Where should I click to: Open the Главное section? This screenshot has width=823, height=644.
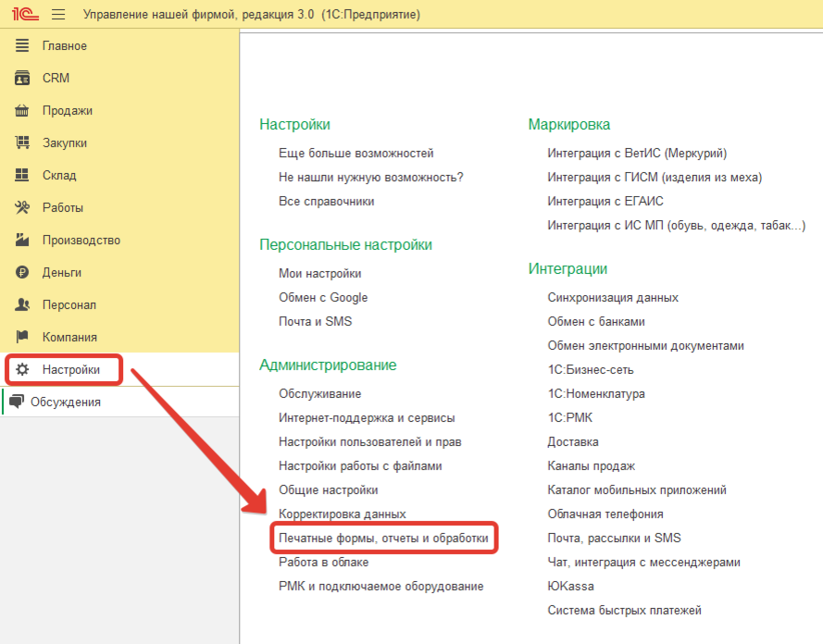click(65, 46)
